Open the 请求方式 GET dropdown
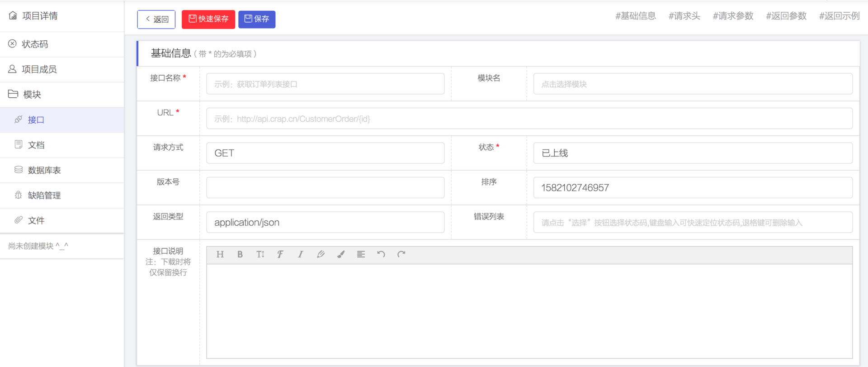 (x=325, y=153)
